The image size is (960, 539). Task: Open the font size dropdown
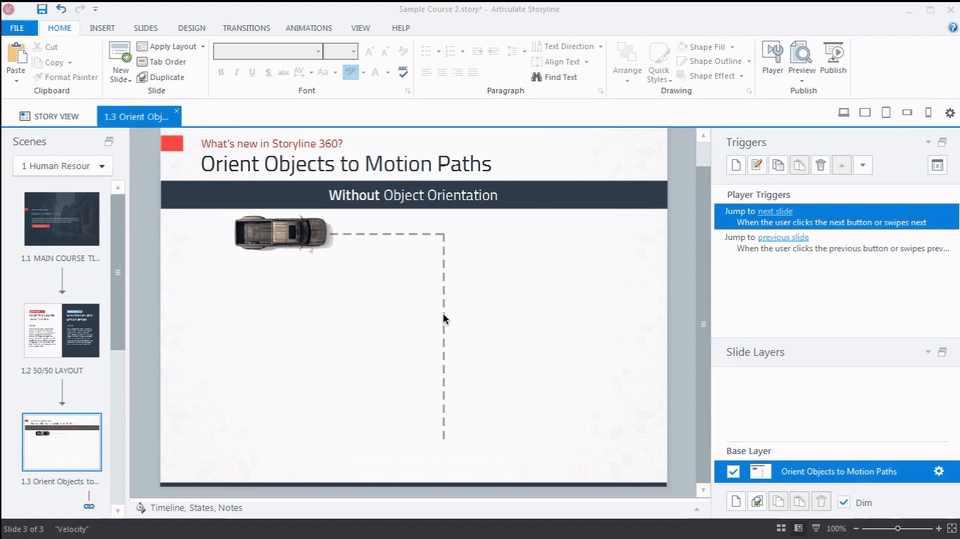click(353, 51)
